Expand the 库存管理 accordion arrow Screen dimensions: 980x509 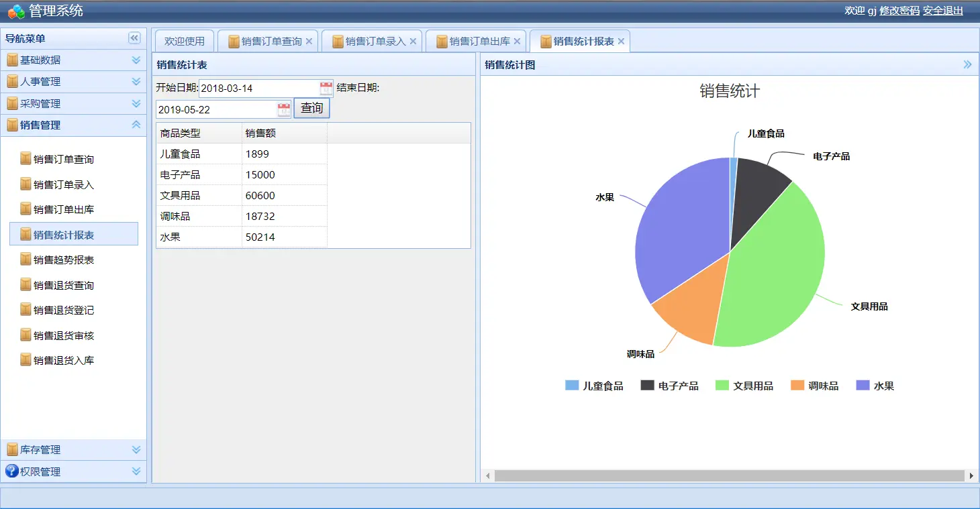[x=136, y=450]
